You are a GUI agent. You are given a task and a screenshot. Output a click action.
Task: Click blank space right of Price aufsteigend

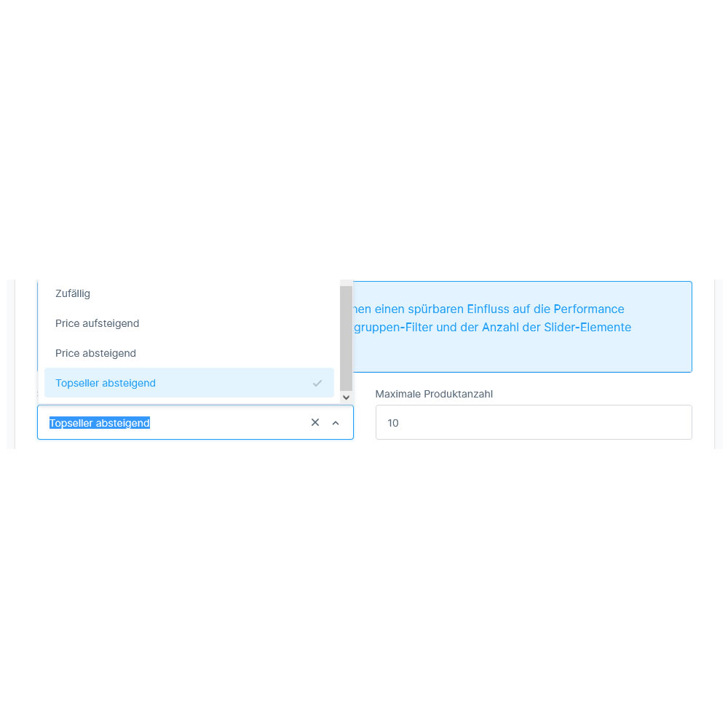click(x=237, y=323)
